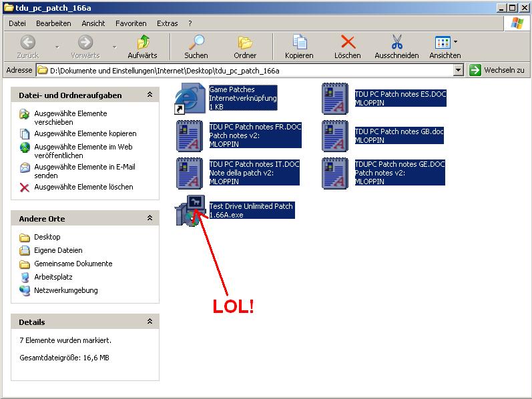Click the file name Test Drive Unlimited Patch 1.66A.exe

click(252, 210)
